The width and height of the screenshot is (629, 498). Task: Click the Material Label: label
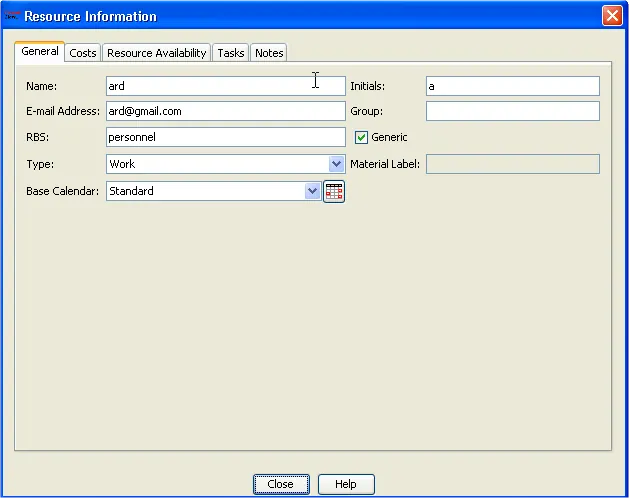(385, 164)
